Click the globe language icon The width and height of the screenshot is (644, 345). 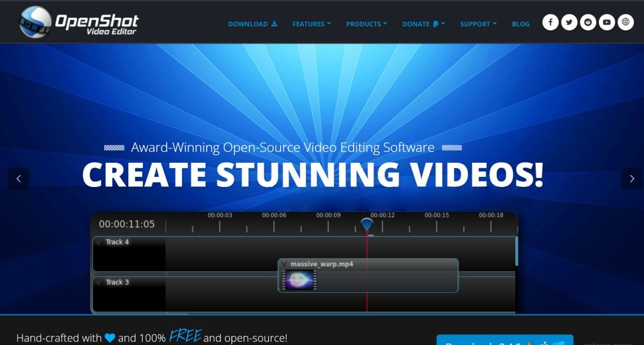625,23
